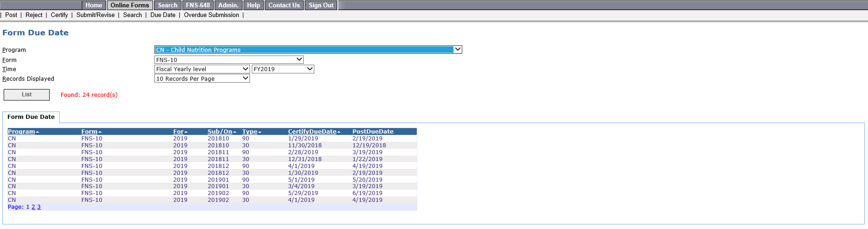The image size is (868, 229).
Task: Select the Form Due Date tab
Action: pos(31,117)
